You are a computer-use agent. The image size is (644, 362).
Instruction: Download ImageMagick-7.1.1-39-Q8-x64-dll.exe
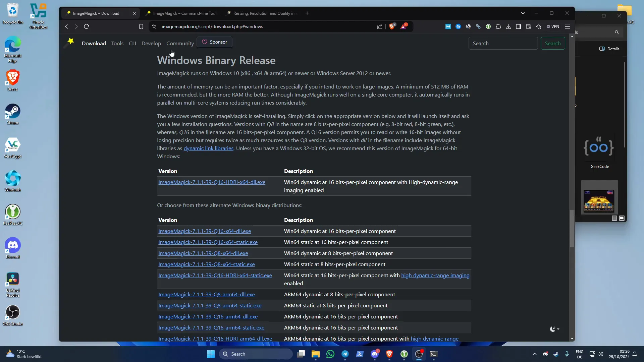pos(203,253)
